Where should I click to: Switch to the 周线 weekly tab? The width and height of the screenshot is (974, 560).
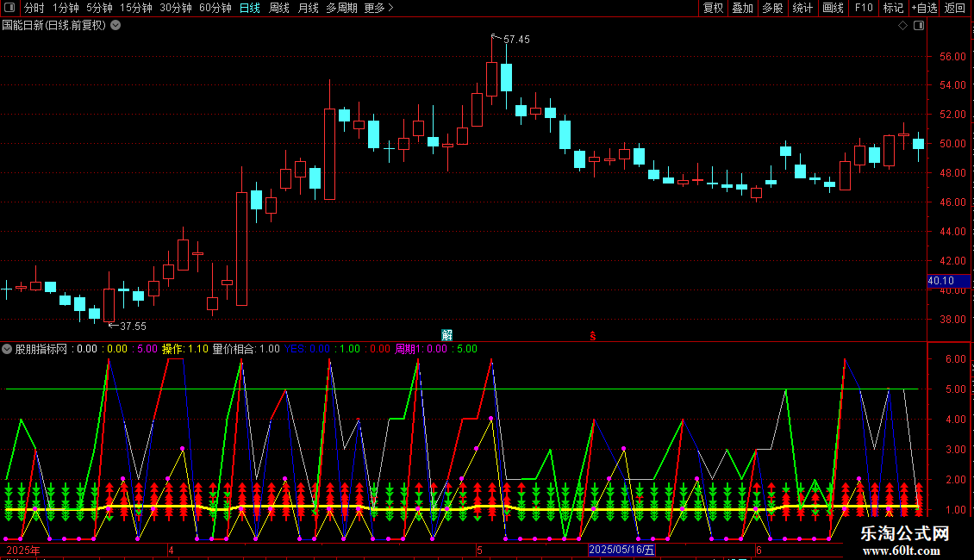[x=279, y=8]
